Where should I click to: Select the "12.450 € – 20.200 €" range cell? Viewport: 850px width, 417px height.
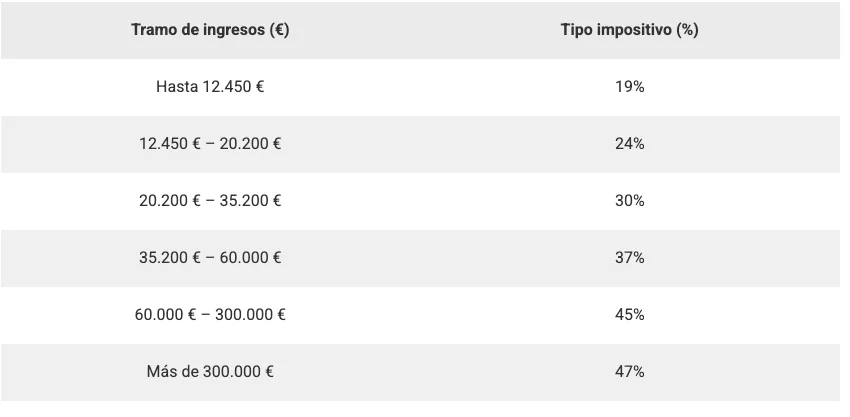tap(210, 144)
